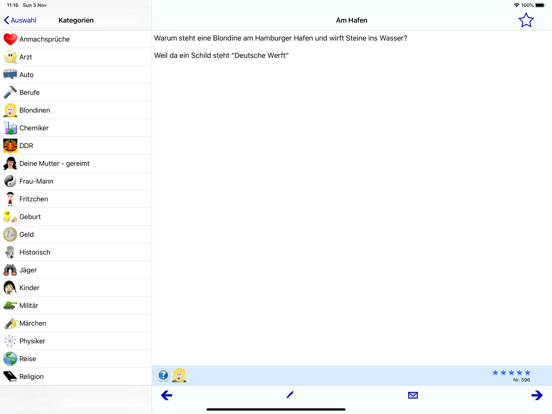
Task: Click the battery indicator in status bar
Action: click(x=540, y=5)
